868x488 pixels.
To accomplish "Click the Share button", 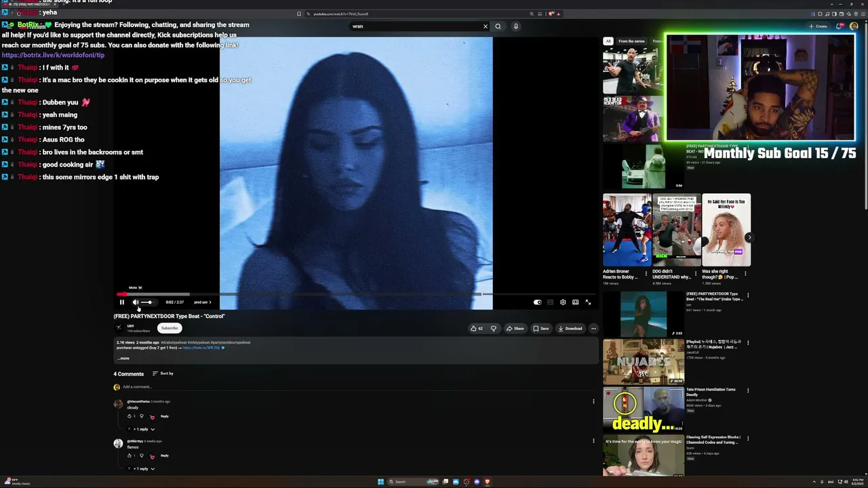I will (515, 329).
